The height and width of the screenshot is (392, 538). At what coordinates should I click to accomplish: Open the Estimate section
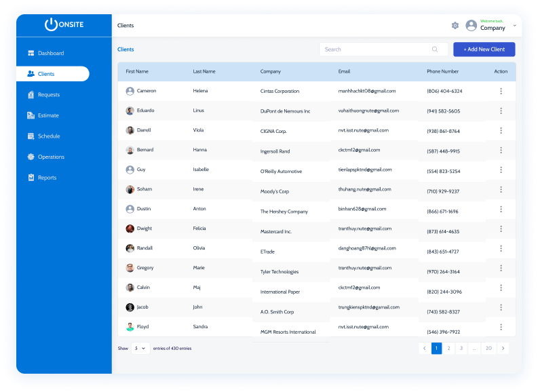[x=48, y=115]
